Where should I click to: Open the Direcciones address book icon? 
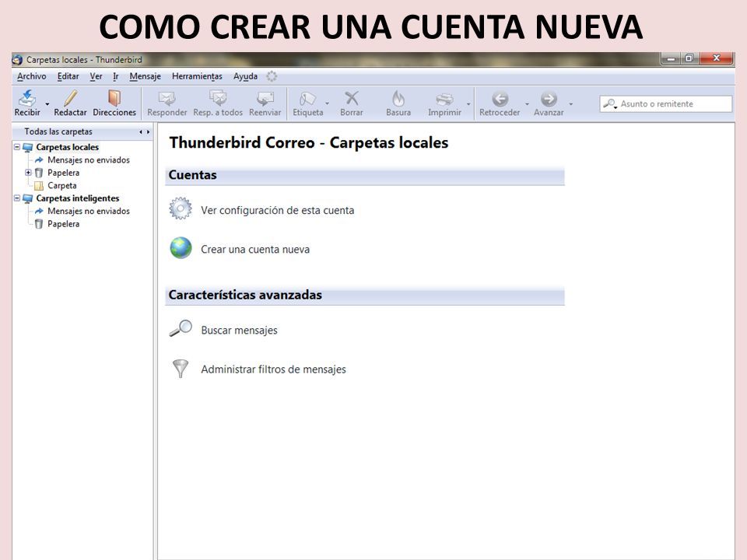click(114, 98)
